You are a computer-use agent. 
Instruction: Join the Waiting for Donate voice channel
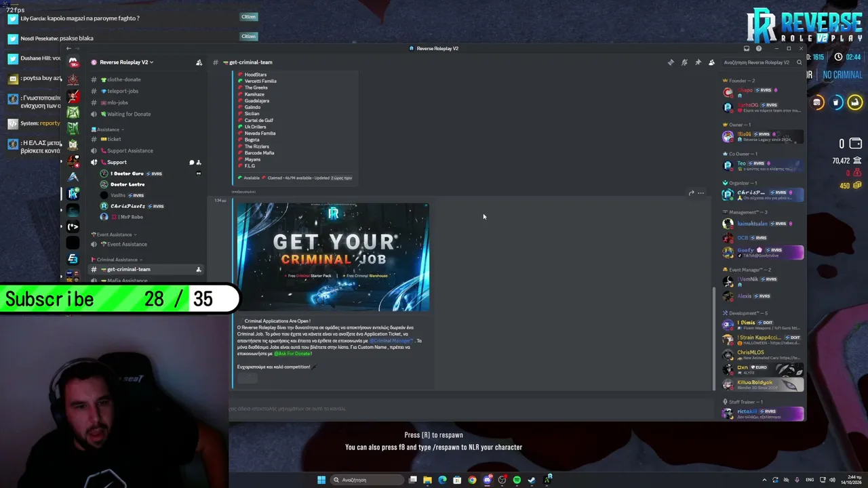click(145, 114)
